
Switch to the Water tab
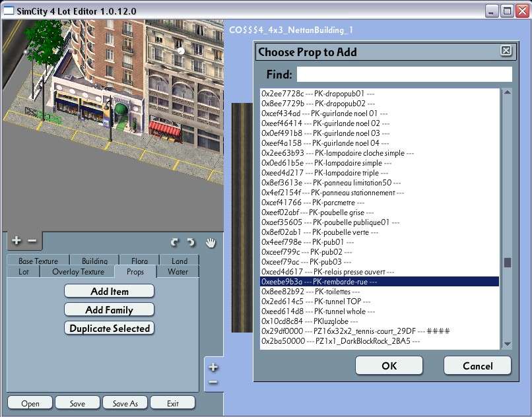tap(178, 271)
